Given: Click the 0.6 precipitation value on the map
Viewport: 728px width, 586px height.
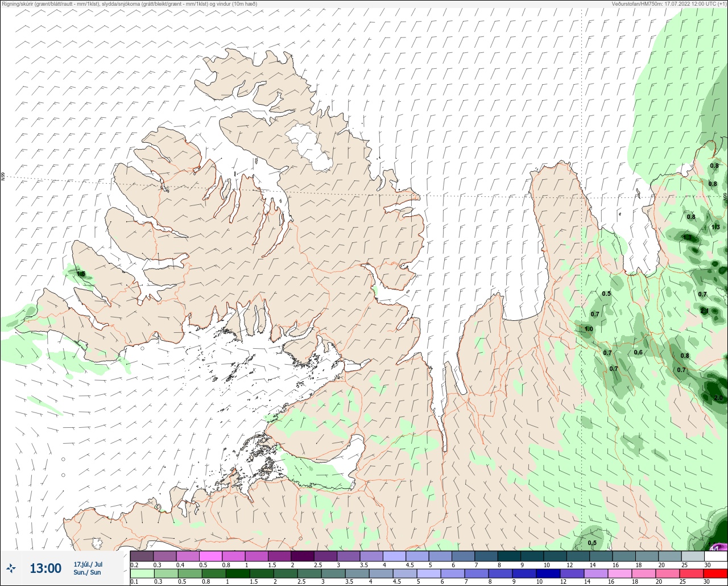Looking at the screenshot, I should click(638, 352).
